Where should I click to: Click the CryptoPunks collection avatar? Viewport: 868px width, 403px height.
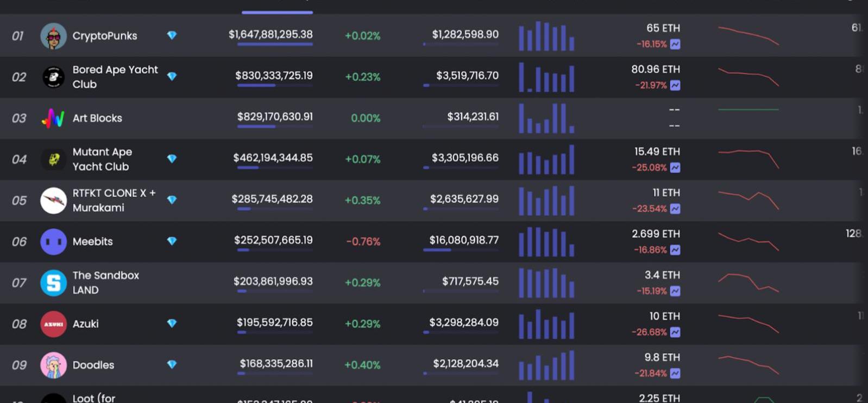pos(53,36)
